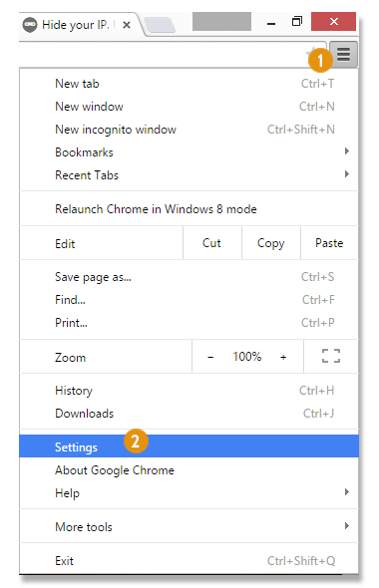Click the tab favicon for Hide your IP

tap(30, 25)
